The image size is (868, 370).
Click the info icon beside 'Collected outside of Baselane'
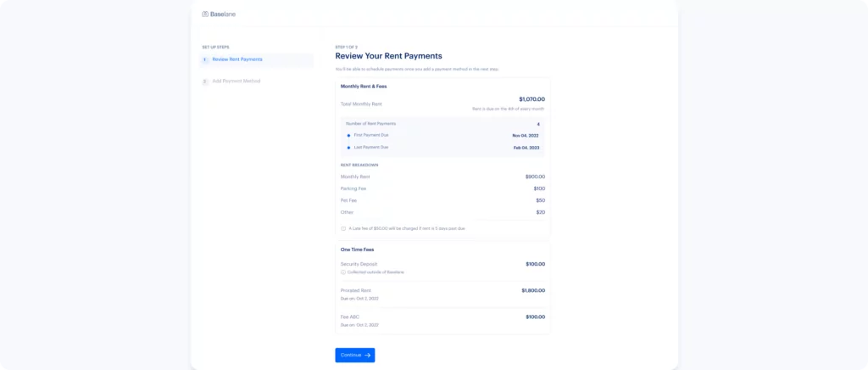[343, 272]
